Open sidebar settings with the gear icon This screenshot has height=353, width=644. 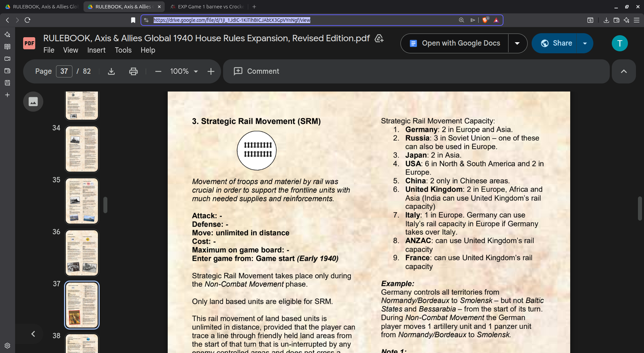[x=7, y=346]
